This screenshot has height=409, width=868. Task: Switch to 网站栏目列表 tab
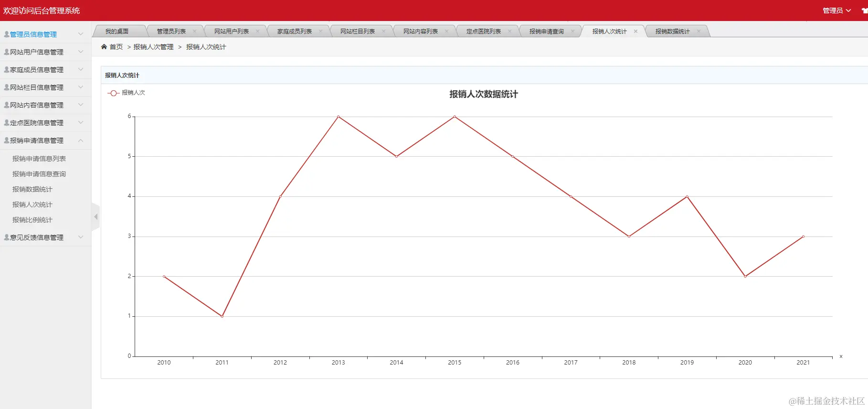[358, 32]
